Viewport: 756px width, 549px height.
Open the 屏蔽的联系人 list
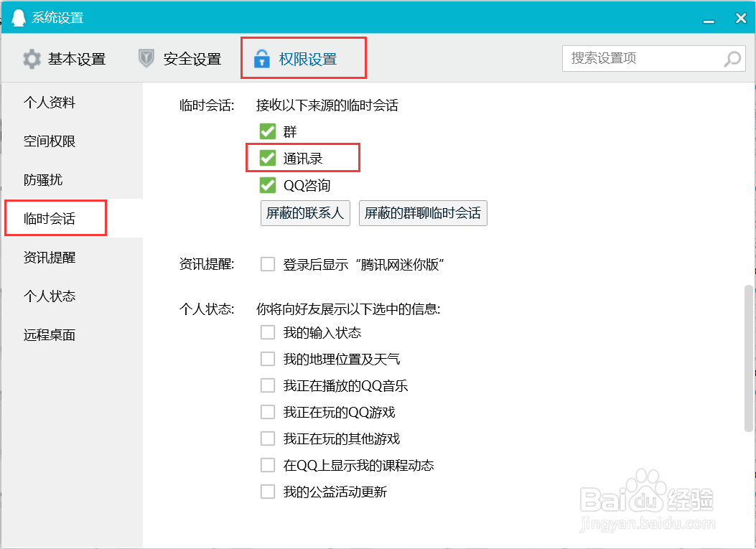coord(304,212)
